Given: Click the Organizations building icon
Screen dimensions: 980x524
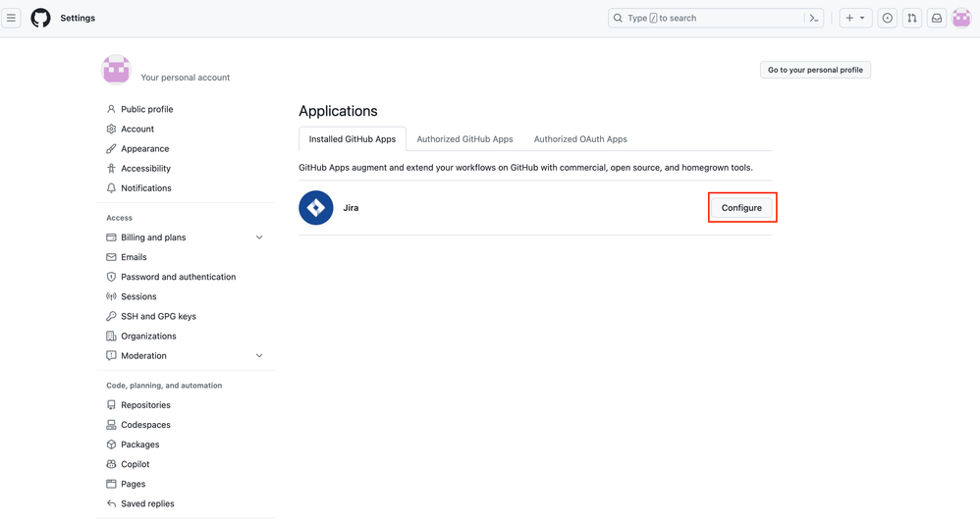Looking at the screenshot, I should [x=111, y=336].
